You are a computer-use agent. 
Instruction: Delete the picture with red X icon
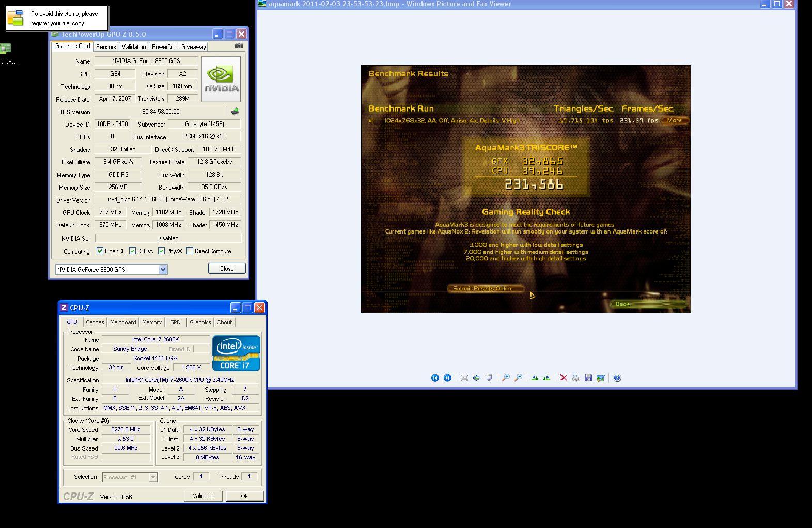(x=564, y=378)
